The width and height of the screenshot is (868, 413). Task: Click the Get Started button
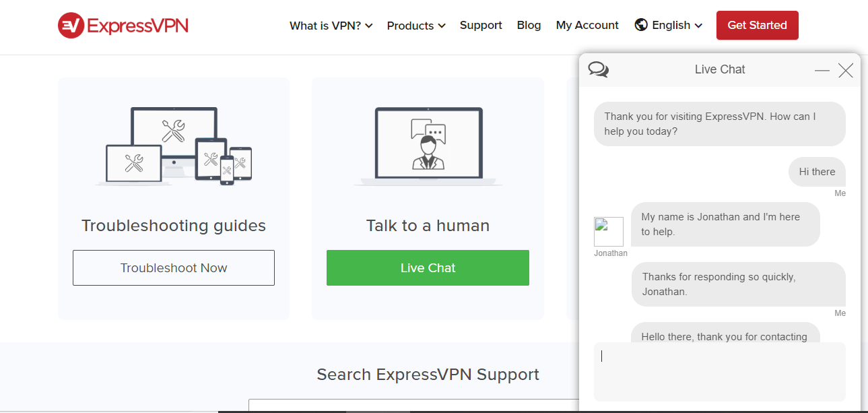(x=758, y=25)
